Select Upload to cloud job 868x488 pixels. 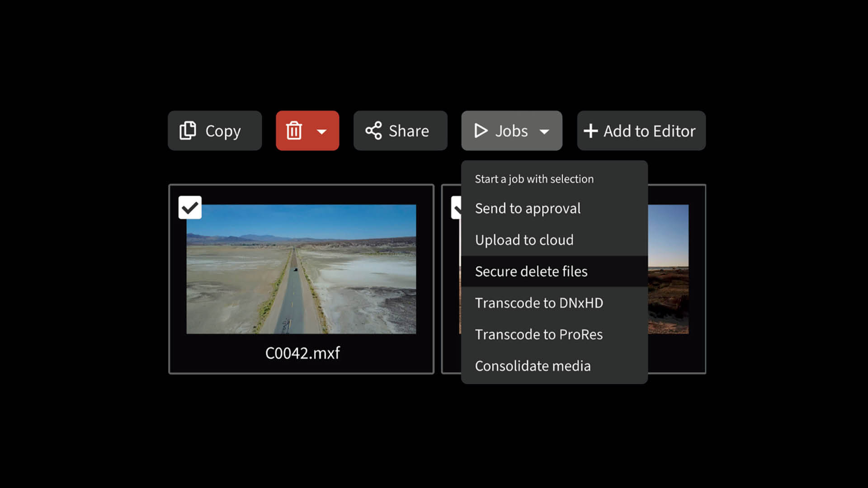click(x=554, y=240)
